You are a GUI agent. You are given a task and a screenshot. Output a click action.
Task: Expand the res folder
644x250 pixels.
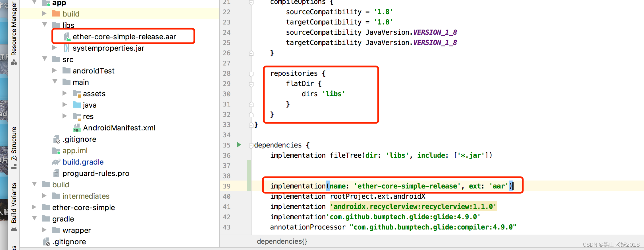click(x=65, y=116)
